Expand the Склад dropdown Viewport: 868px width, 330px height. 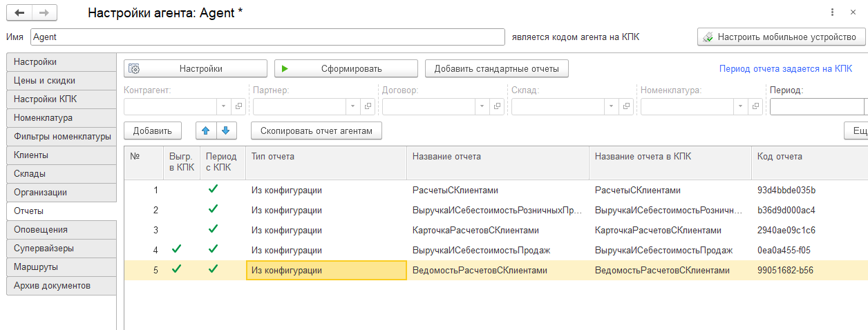[x=612, y=106]
